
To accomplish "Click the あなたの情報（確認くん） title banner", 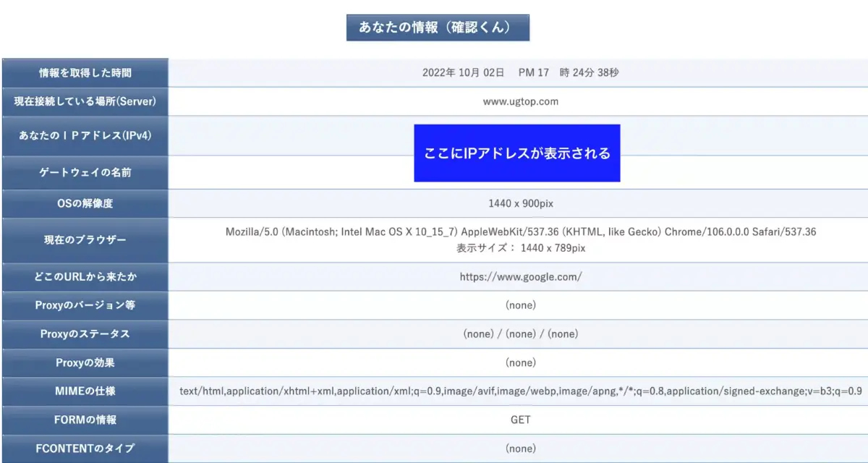I will coord(438,27).
